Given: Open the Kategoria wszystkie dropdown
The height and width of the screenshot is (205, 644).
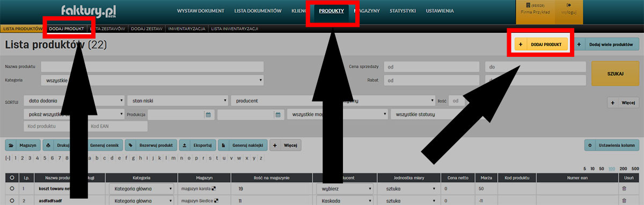Looking at the screenshot, I should pos(152,80).
